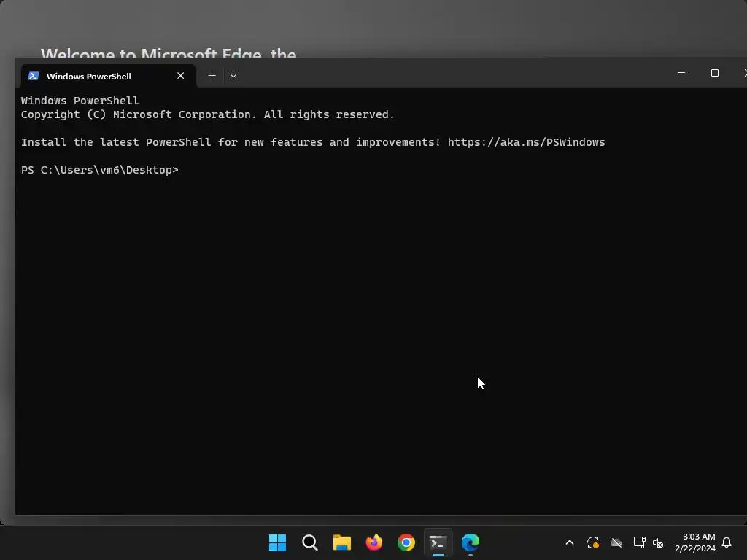Image resolution: width=747 pixels, height=560 pixels.
Task: Launch Google Chrome from taskbar
Action: pyautogui.click(x=406, y=542)
